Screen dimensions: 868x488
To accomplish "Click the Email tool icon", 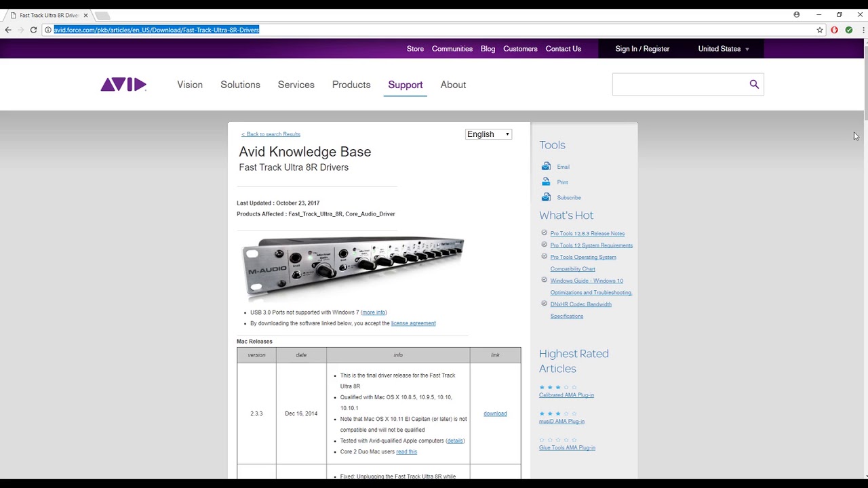I will tap(546, 166).
